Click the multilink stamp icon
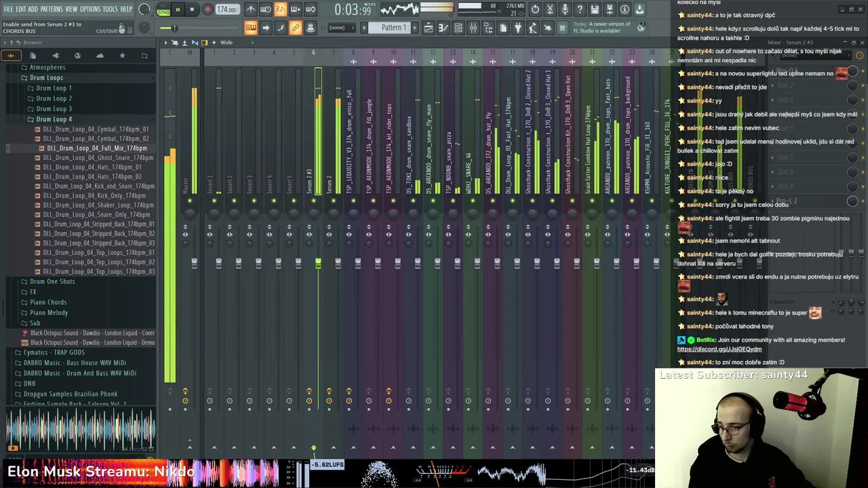Image resolution: width=868 pixels, height=488 pixels. 311,28
